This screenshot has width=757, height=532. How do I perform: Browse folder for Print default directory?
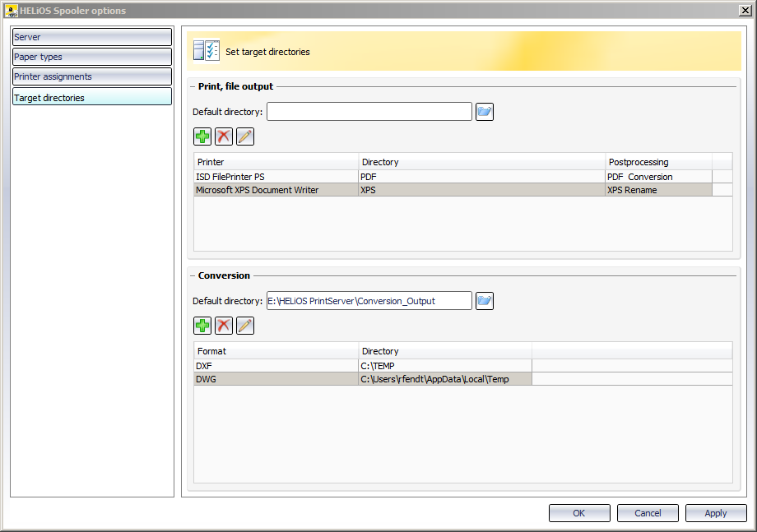484,112
